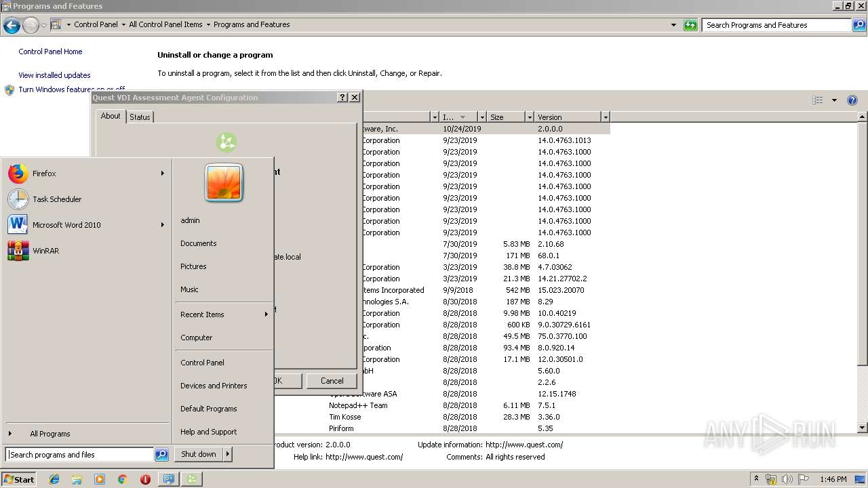Switch to Quest VDI agent taskbar button
Image resolution: width=868 pixels, height=488 pixels.
(x=192, y=479)
